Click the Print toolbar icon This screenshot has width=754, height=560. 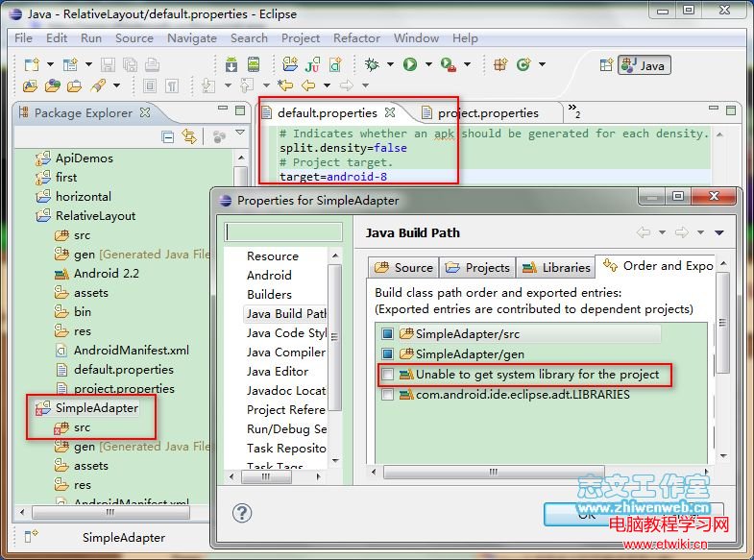coord(152,64)
